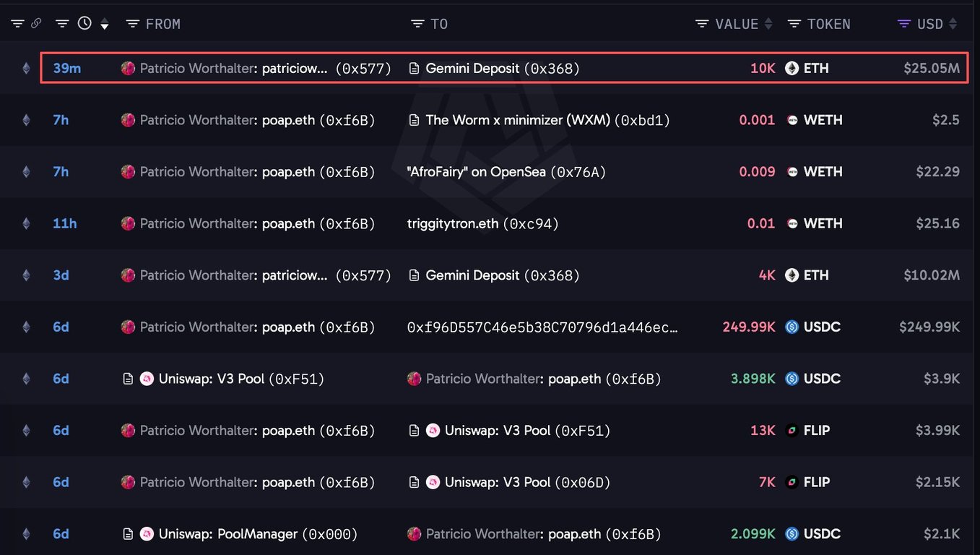
Task: Click the USDC token icon in the 249.99K row
Action: (792, 327)
